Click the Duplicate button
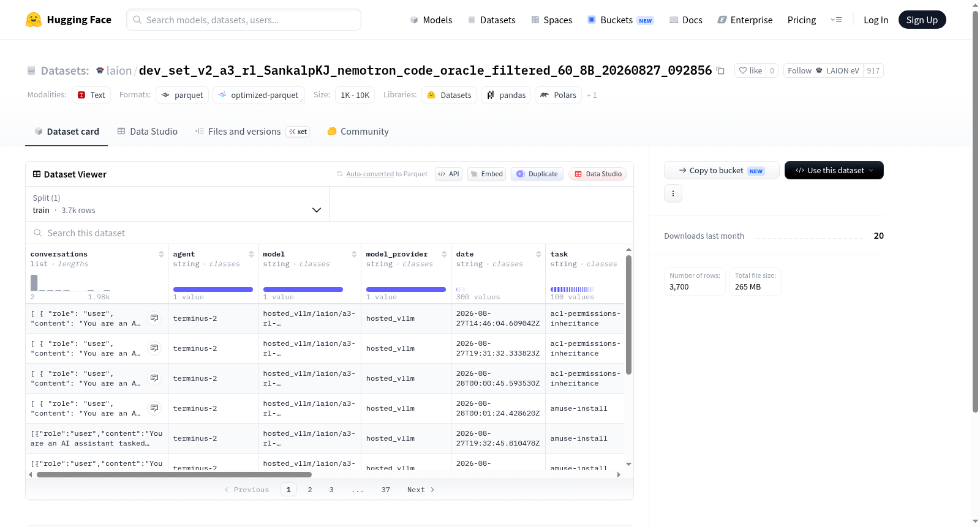 [x=537, y=174]
